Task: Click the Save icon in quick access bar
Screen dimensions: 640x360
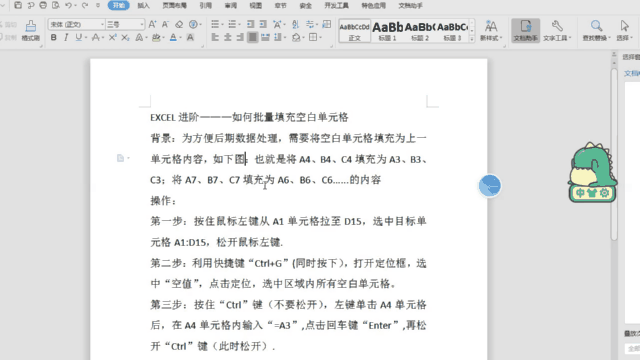Action: tap(18, 5)
